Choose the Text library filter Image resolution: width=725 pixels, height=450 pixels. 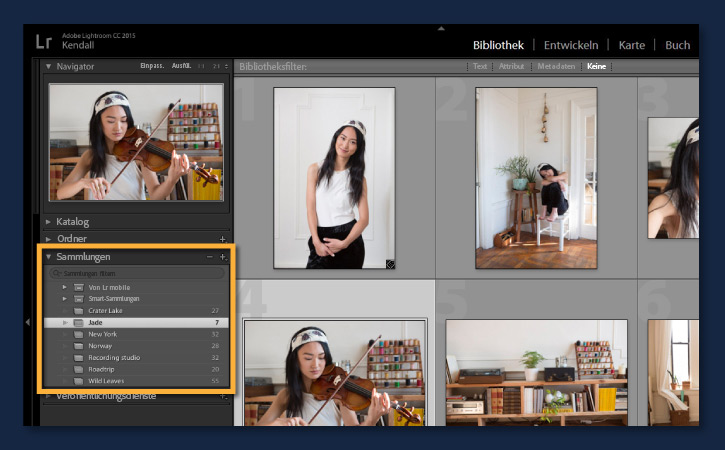pyautogui.click(x=479, y=67)
